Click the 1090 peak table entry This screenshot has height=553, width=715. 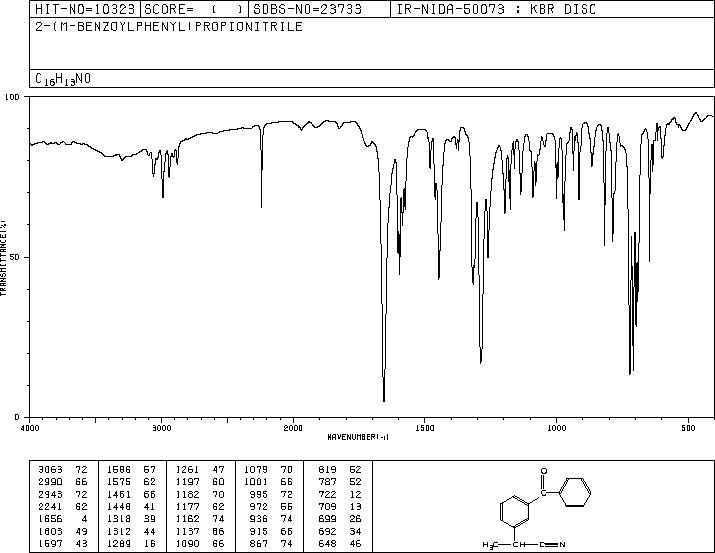click(x=187, y=543)
